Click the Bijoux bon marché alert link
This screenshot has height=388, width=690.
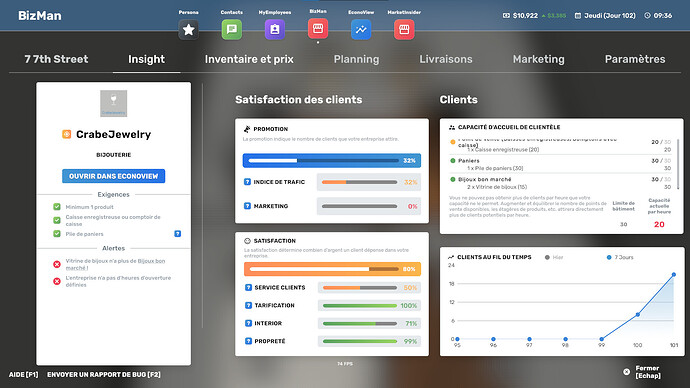coord(115,264)
